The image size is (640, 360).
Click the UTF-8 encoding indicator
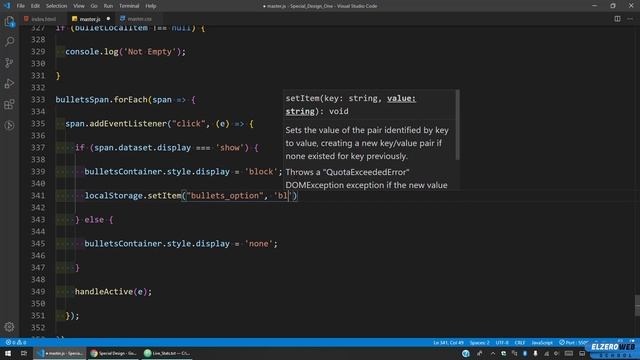(502, 342)
